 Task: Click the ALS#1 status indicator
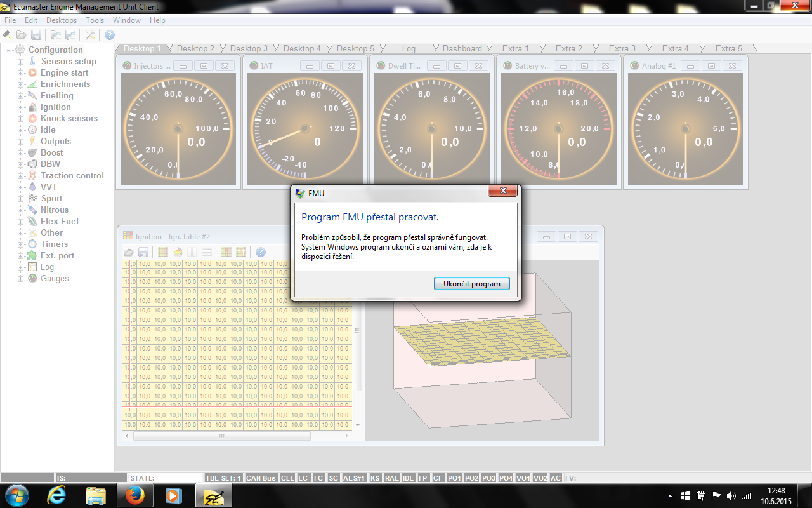pos(354,478)
